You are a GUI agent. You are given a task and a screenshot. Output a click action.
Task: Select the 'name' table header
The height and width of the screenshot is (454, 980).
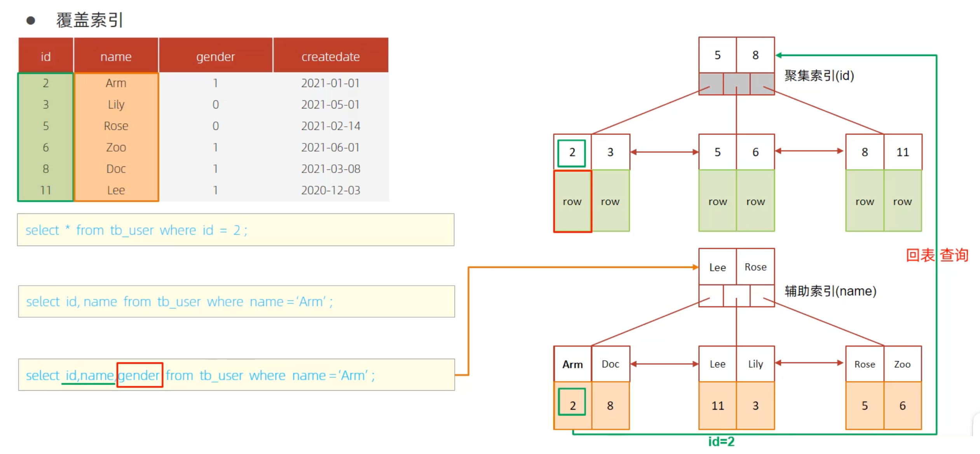116,56
